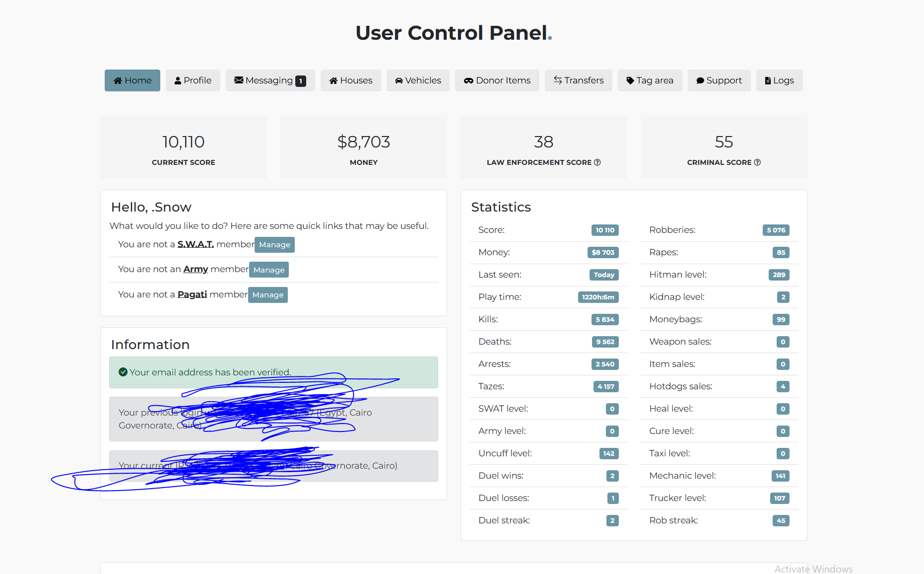Screen dimensions: 924x574
Task: Open the Tag area tab
Action: [650, 80]
